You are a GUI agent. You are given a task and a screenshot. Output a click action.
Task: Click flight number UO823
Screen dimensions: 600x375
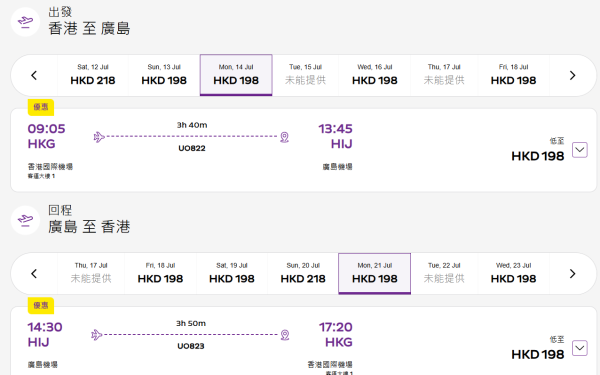pos(191,346)
